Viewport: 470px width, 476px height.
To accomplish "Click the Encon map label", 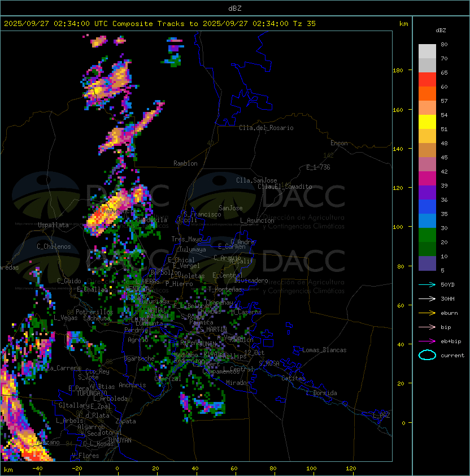I will [x=339, y=143].
